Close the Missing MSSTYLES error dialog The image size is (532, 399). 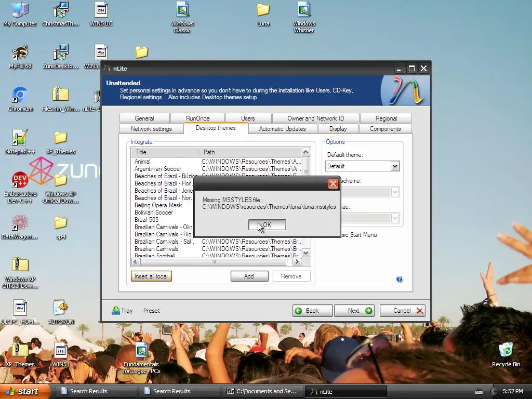click(x=333, y=183)
